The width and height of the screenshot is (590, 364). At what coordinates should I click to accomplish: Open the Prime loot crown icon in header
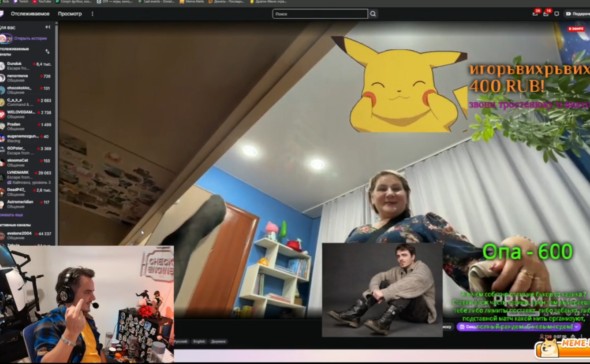(x=535, y=14)
